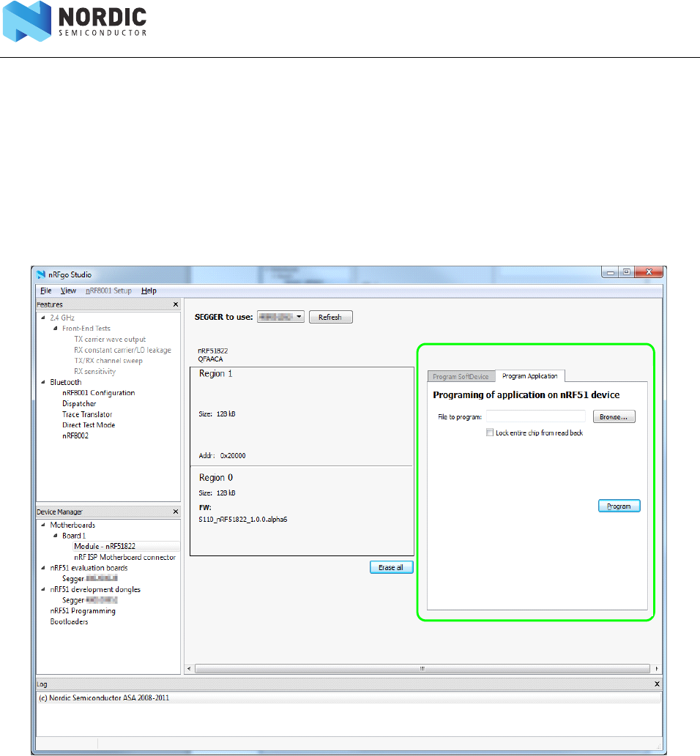This screenshot has height=756, width=700.
Task: Click the Refresh button
Action: click(x=330, y=317)
